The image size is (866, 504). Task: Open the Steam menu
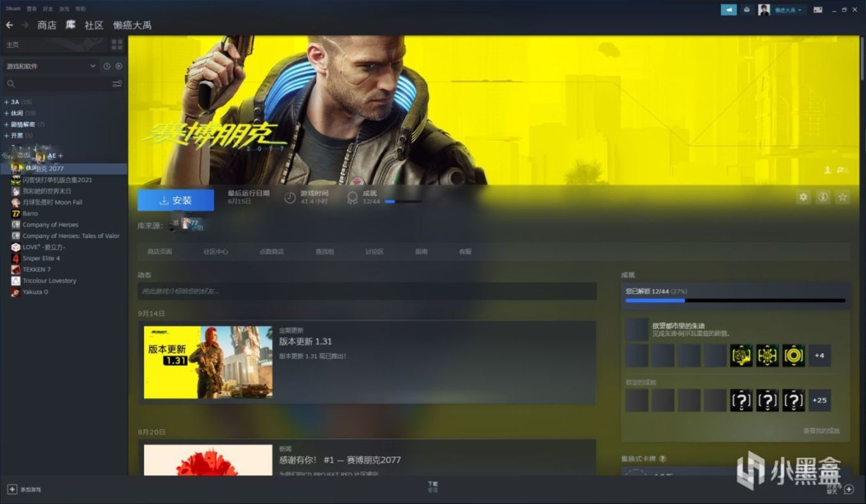pyautogui.click(x=13, y=9)
